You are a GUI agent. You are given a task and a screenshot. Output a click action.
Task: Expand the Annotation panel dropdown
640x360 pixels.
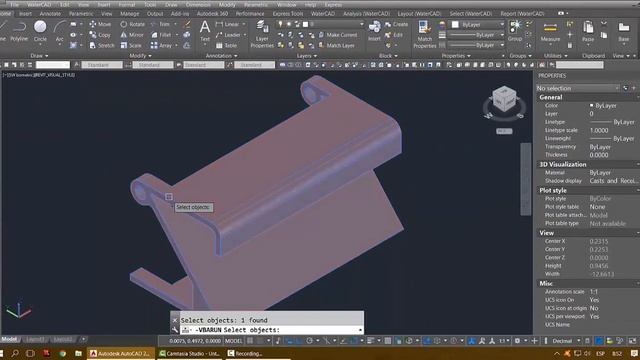221,56
